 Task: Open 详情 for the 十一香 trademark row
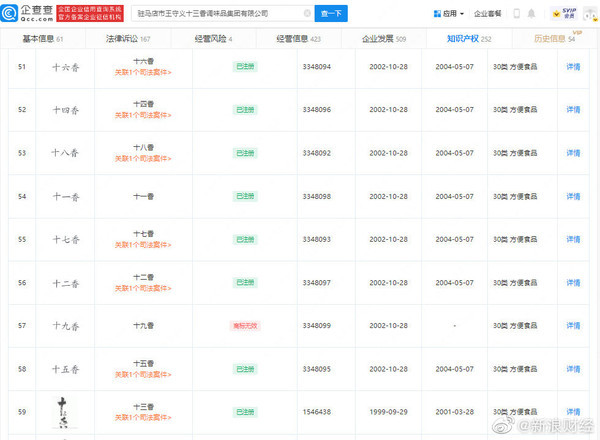pyautogui.click(x=573, y=196)
